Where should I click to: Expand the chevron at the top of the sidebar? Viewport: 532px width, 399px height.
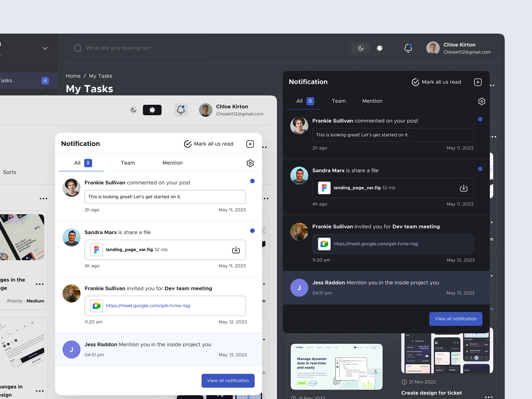[x=45, y=48]
